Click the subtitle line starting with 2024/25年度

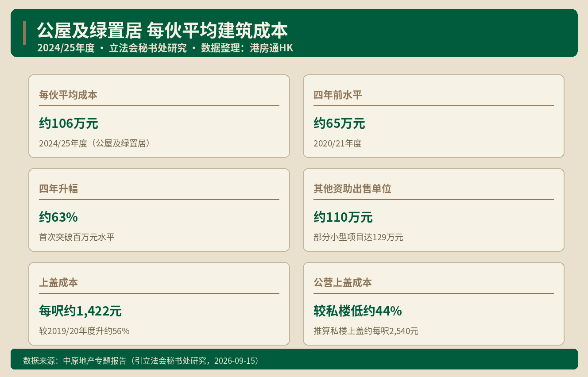165,48
